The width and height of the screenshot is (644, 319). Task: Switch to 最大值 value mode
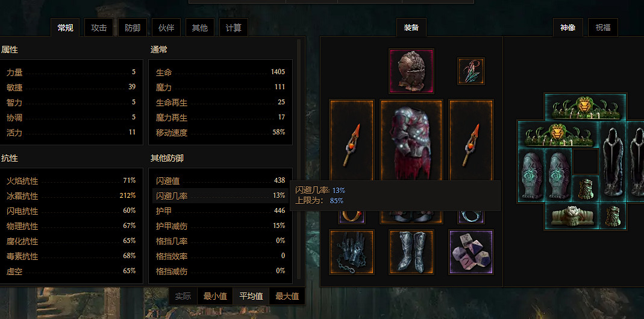[287, 296]
